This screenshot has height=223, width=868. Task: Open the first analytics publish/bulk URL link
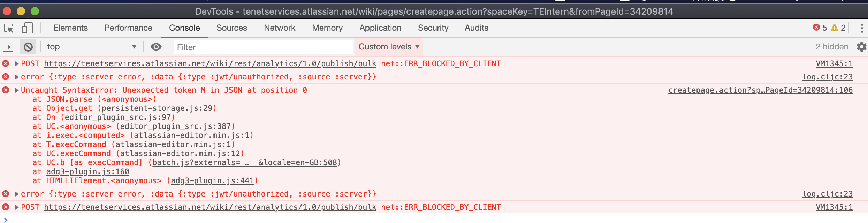[210, 64]
